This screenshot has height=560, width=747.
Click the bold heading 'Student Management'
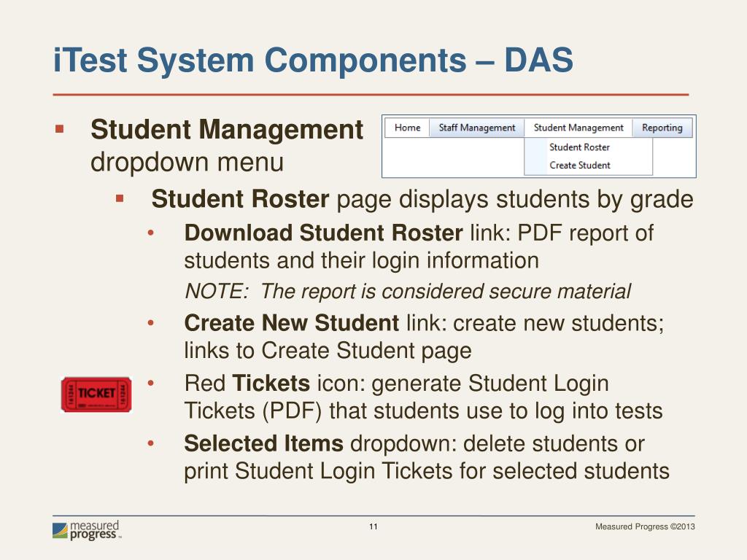click(227, 130)
